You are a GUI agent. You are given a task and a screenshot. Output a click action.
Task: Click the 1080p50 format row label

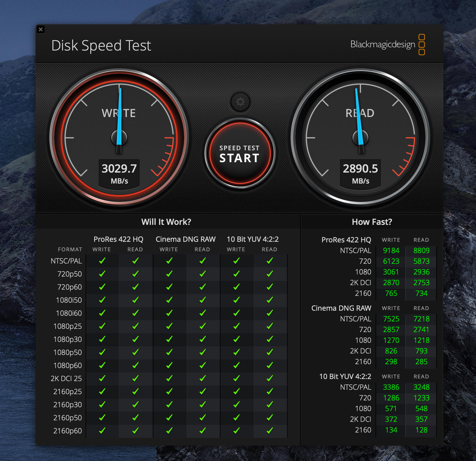tap(68, 352)
